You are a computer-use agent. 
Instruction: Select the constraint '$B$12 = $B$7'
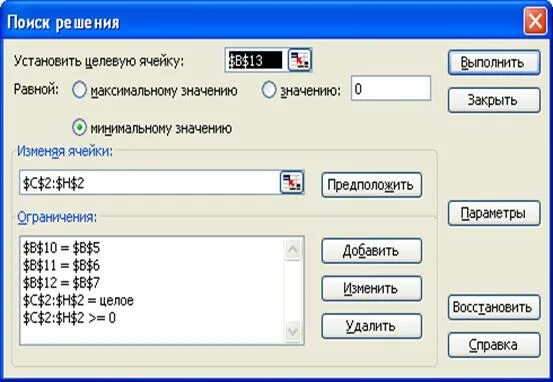point(61,283)
